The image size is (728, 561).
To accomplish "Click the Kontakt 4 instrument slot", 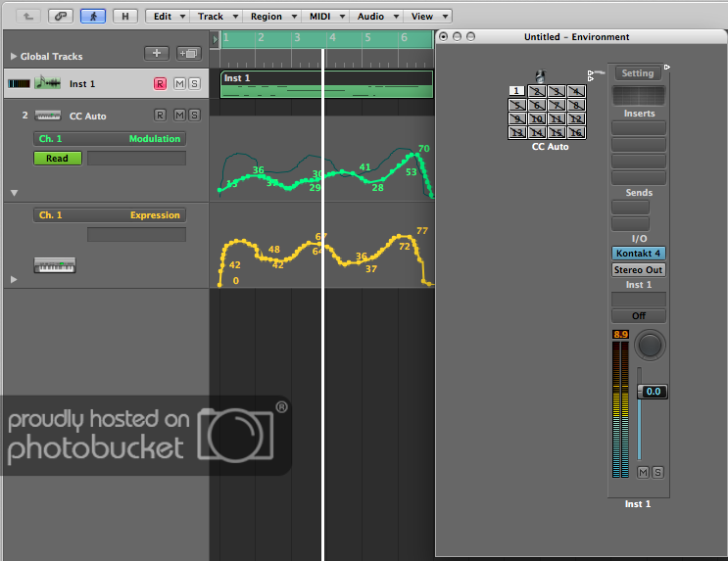I will point(639,253).
